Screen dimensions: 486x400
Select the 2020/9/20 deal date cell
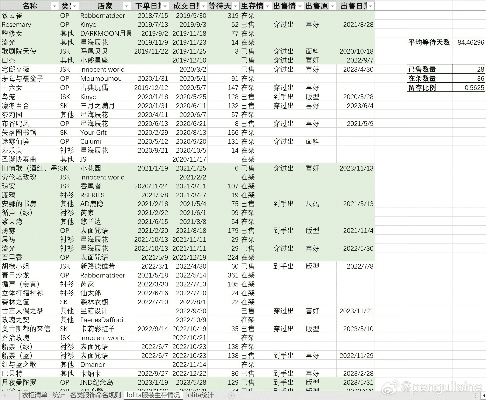[189, 141]
